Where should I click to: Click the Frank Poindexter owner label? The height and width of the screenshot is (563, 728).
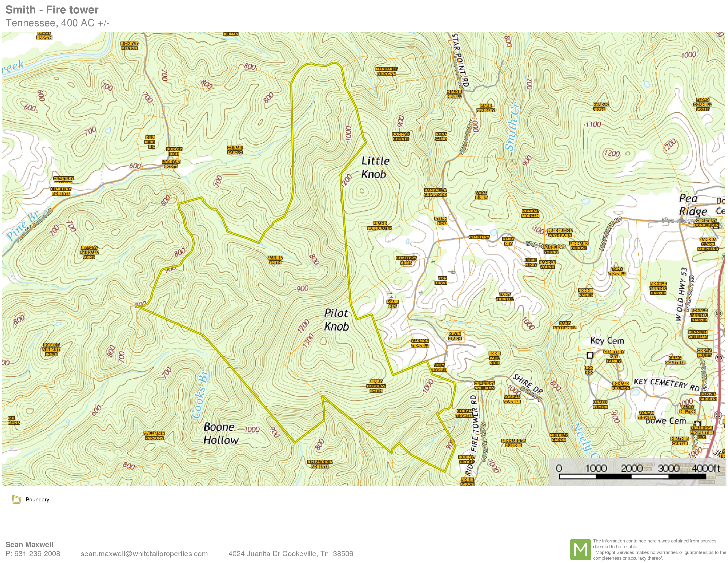pos(380,226)
